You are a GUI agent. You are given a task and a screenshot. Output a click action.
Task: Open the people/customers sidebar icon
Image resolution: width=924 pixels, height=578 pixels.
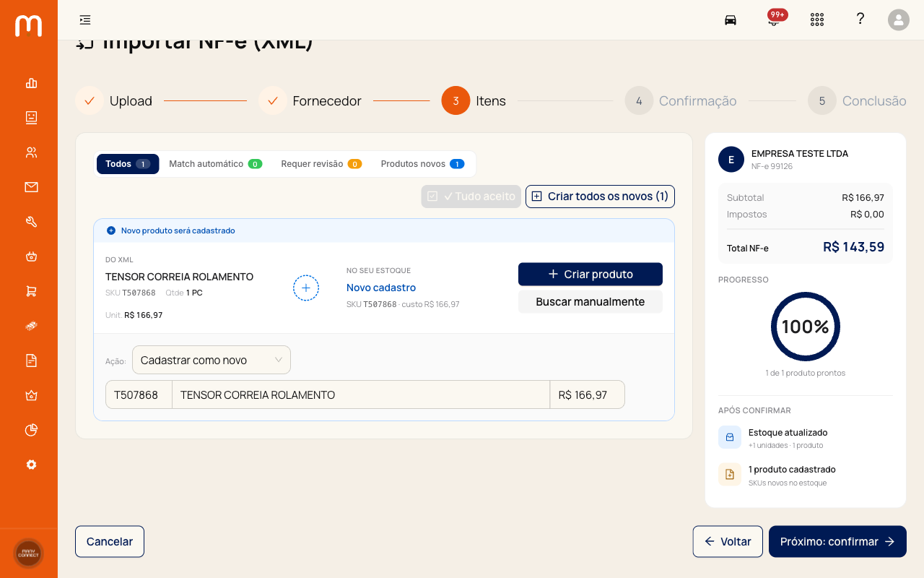31,152
